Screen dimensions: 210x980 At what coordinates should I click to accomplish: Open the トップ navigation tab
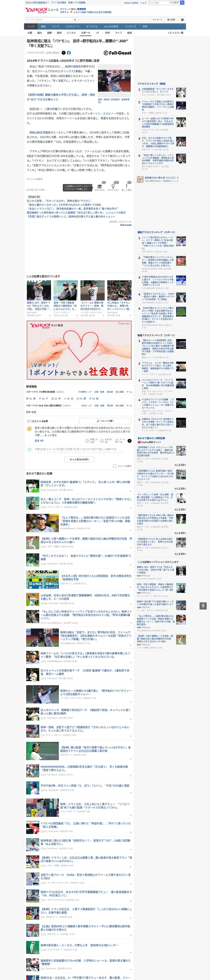click(31, 26)
